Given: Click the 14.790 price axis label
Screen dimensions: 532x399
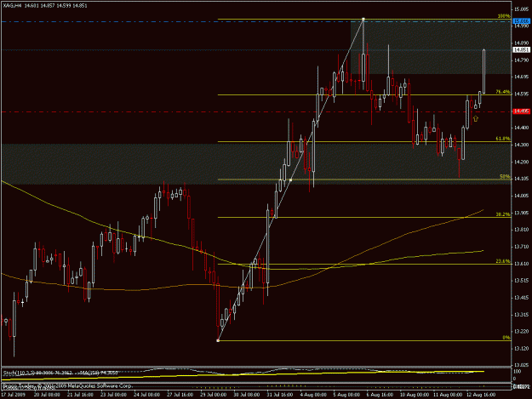Looking at the screenshot, I should tap(522, 60).
